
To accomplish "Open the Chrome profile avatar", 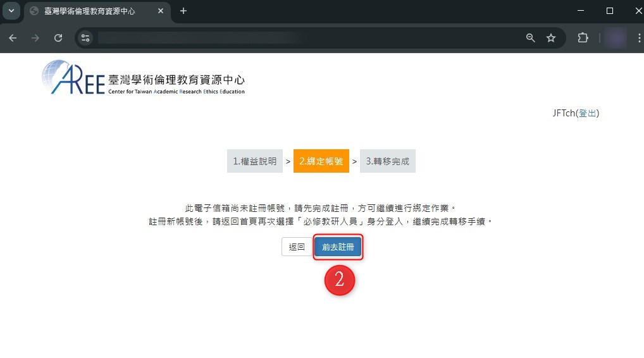I will [x=616, y=38].
